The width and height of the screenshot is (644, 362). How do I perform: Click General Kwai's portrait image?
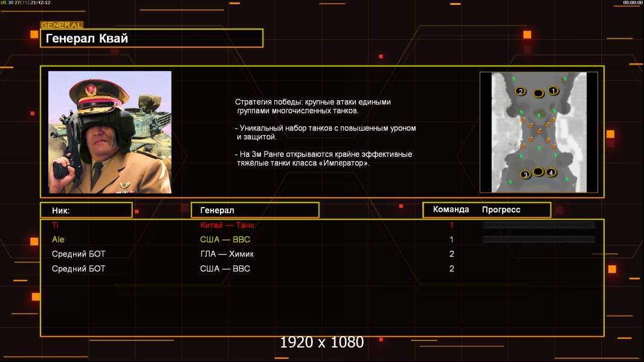pyautogui.click(x=110, y=132)
